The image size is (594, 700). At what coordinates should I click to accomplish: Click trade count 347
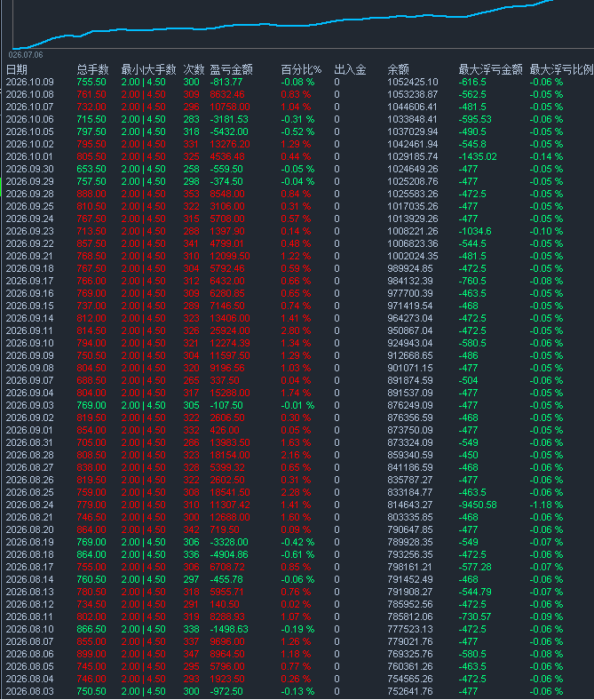192,654
